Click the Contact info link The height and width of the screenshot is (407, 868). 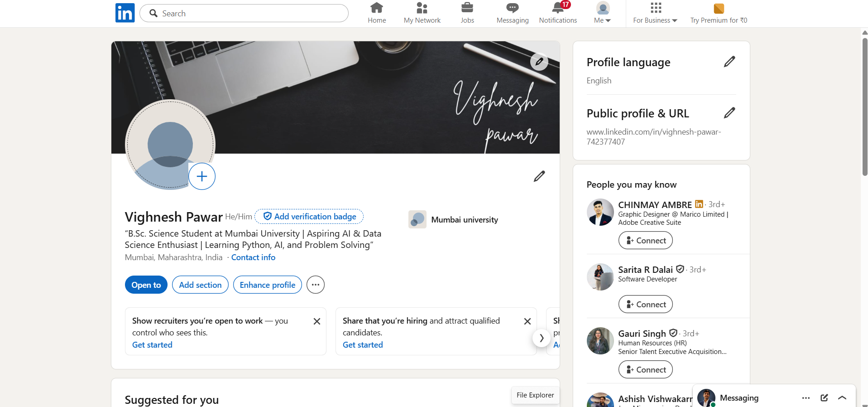(253, 257)
